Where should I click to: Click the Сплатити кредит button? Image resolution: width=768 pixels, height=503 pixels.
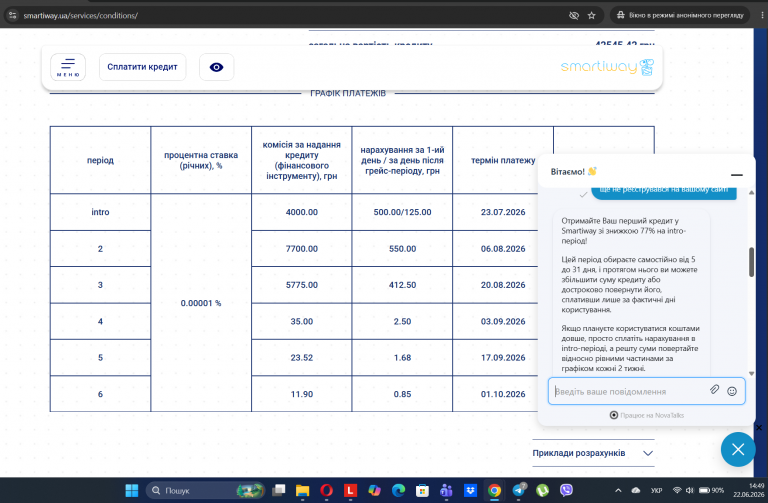pyautogui.click(x=143, y=67)
